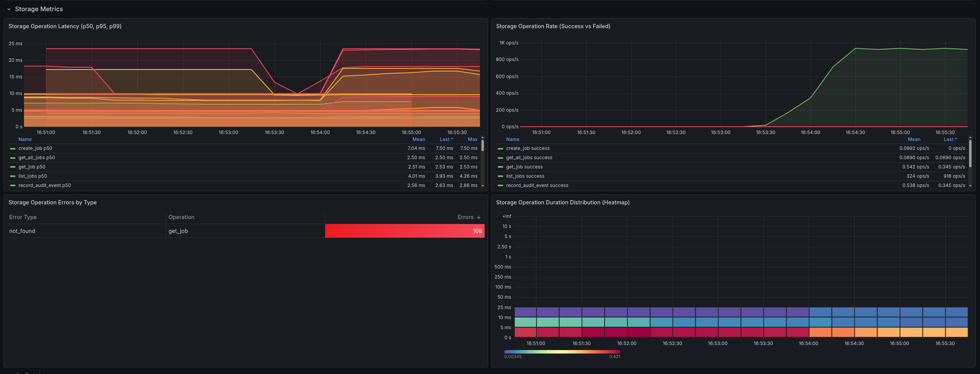The image size is (980, 374).
Task: Open the Storage Operation Latency panel title menu
Action: click(65, 26)
